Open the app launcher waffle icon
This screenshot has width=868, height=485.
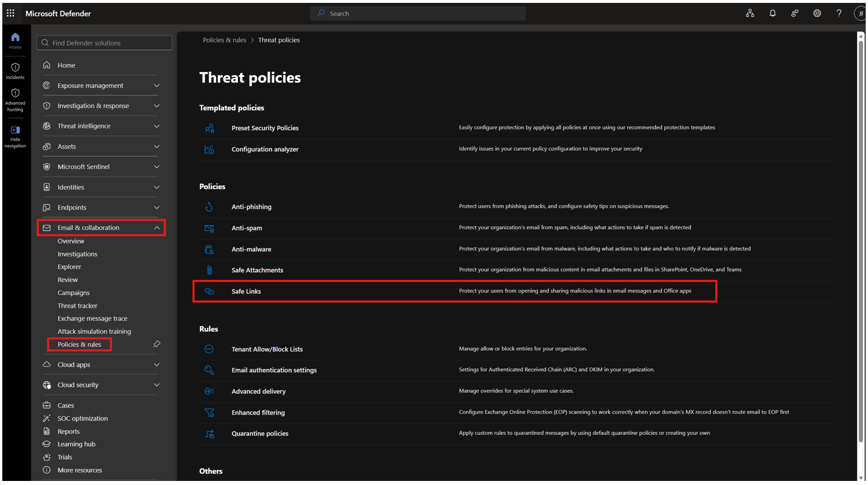click(x=10, y=13)
